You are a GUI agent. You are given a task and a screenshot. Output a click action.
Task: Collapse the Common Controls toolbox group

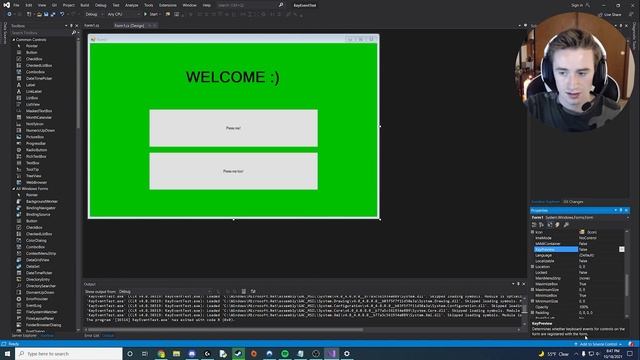pyautogui.click(x=13, y=40)
